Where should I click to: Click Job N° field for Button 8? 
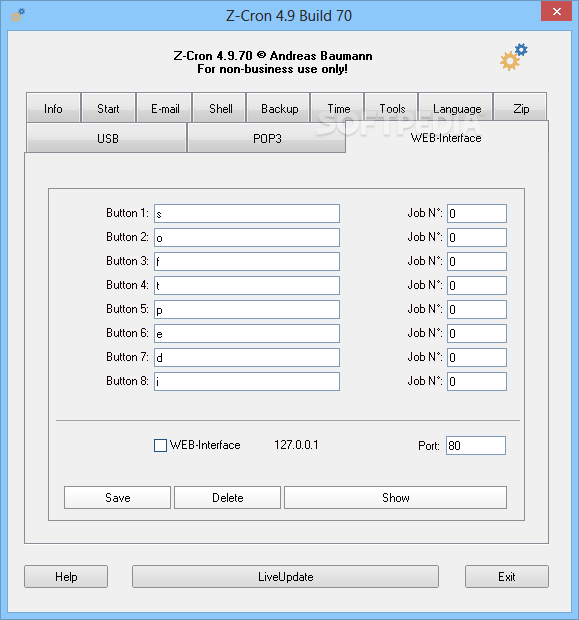click(x=477, y=382)
